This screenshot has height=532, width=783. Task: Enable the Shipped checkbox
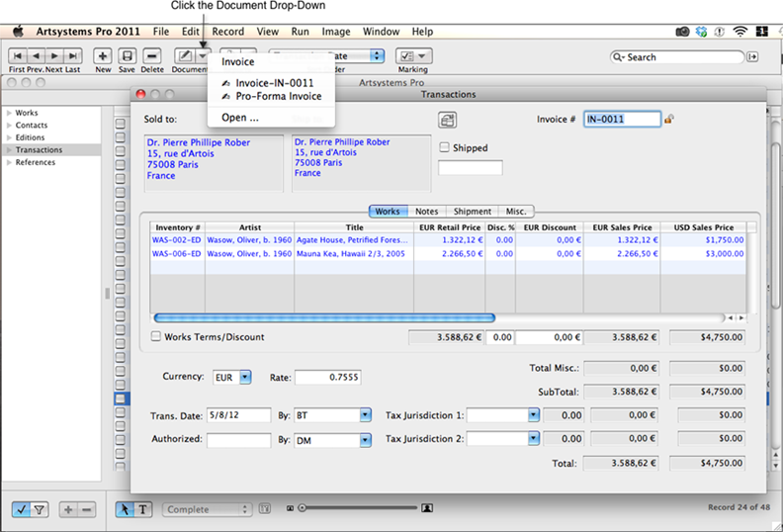pyautogui.click(x=445, y=148)
